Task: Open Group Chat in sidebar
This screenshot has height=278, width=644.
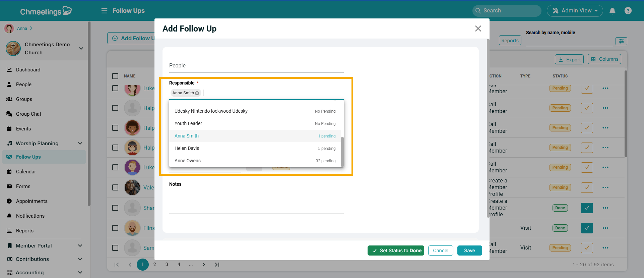Action: click(x=28, y=114)
